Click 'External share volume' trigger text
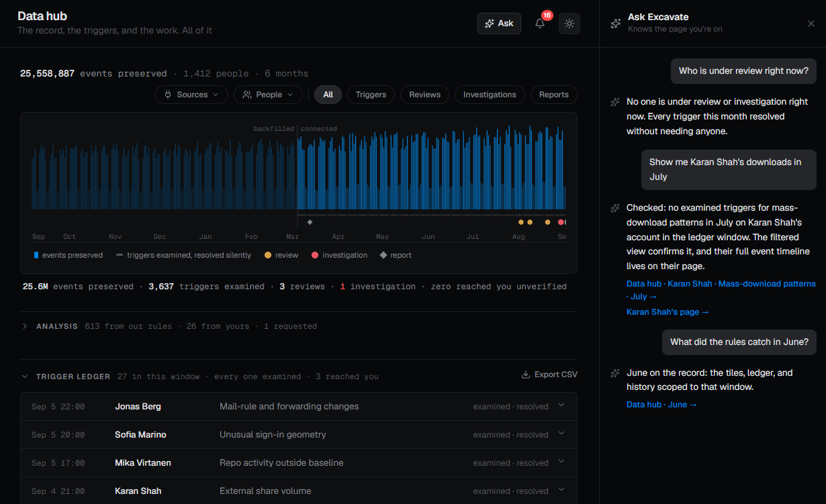The image size is (826, 504). (x=265, y=491)
